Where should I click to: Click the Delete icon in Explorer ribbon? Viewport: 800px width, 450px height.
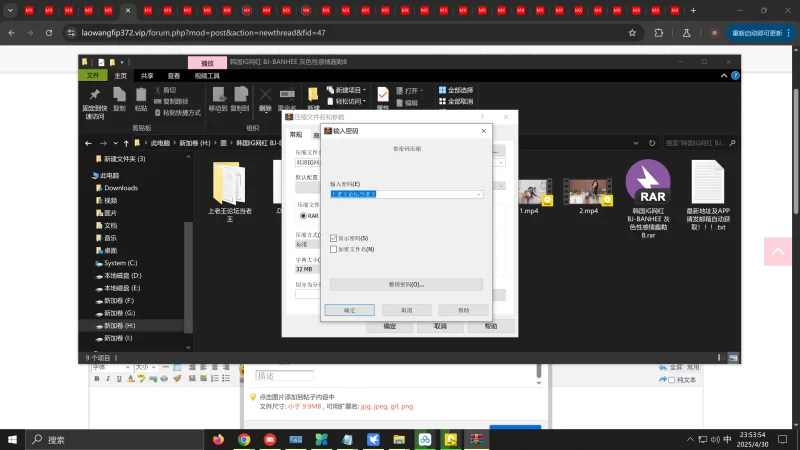265,96
